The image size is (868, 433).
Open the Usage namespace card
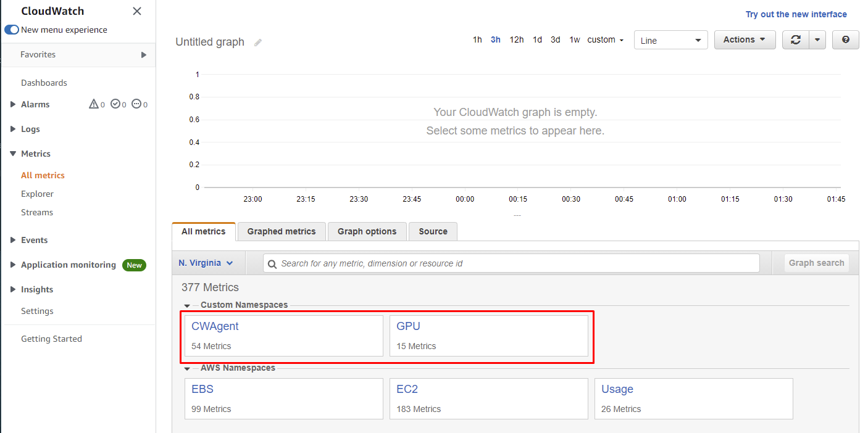point(694,399)
